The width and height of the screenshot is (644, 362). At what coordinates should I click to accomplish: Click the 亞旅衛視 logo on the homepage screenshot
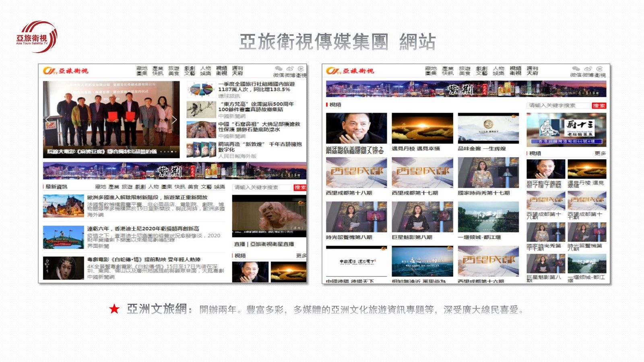point(66,71)
